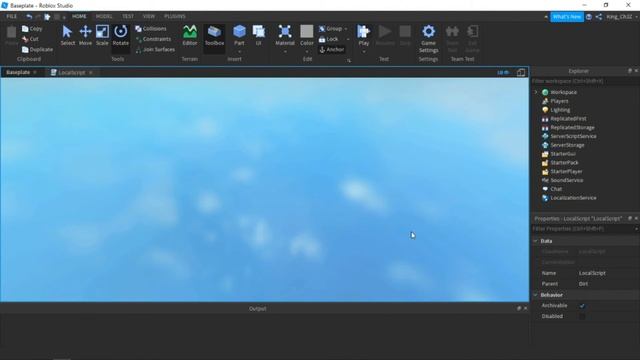Collapse the Data properties section

coord(536,241)
